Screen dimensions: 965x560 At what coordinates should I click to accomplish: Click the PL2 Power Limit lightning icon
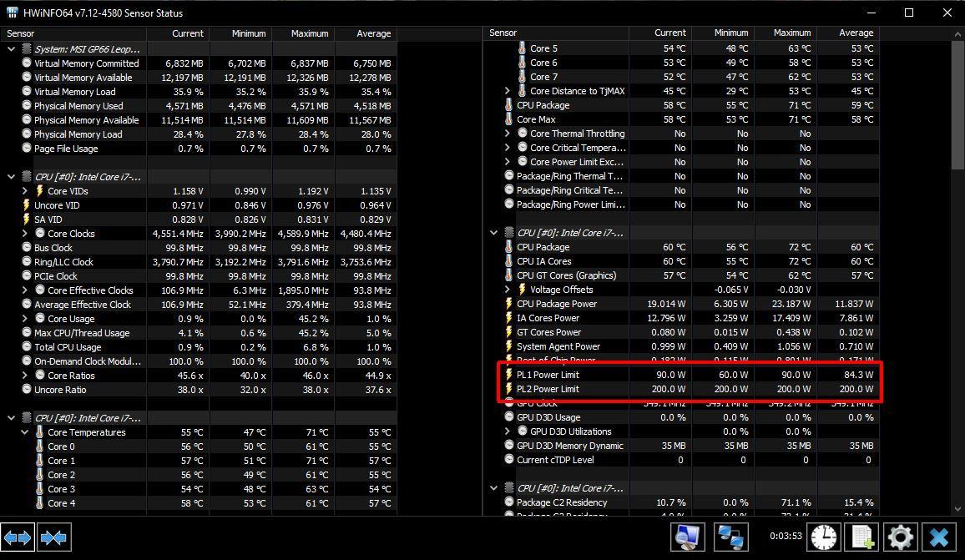pos(509,388)
